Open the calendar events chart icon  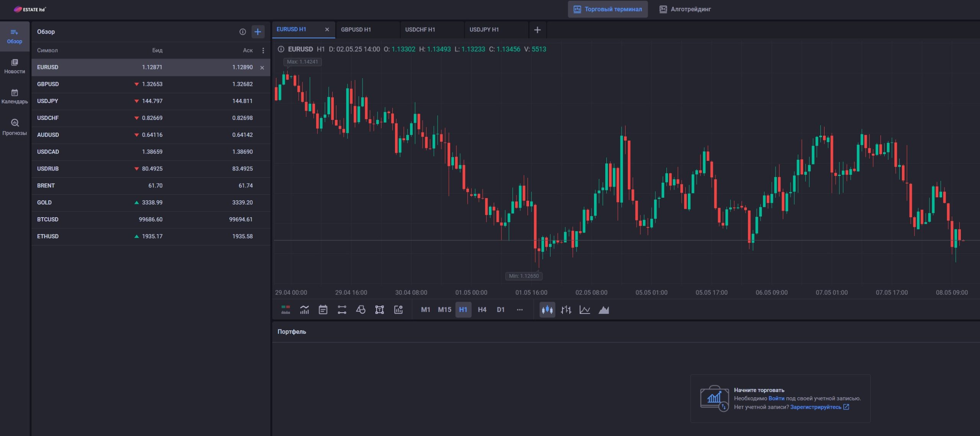click(x=323, y=310)
